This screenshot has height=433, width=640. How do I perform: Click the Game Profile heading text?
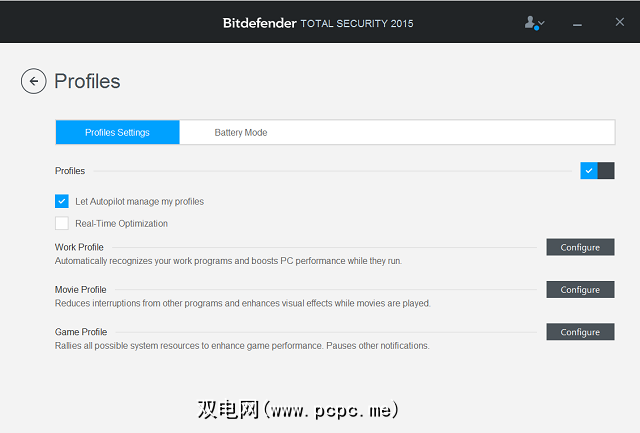pyautogui.click(x=81, y=332)
